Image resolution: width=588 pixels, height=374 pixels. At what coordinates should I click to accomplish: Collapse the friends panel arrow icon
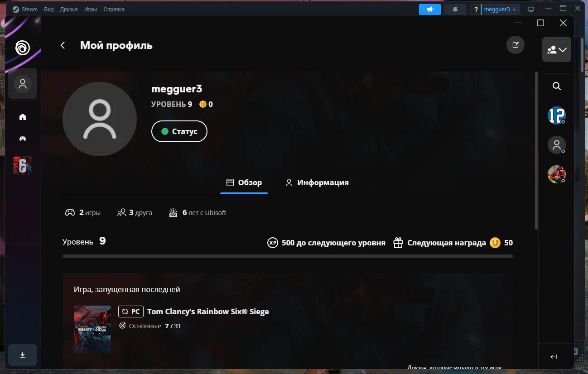point(554,357)
